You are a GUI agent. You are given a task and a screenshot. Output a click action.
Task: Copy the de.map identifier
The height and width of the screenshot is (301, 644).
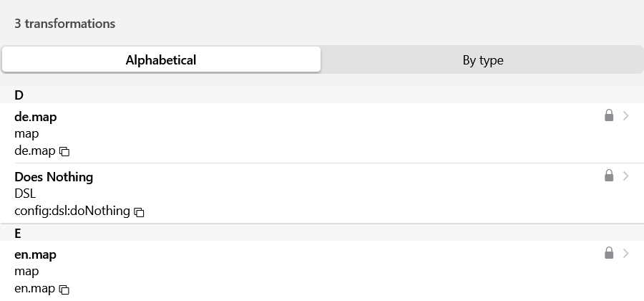tap(64, 151)
